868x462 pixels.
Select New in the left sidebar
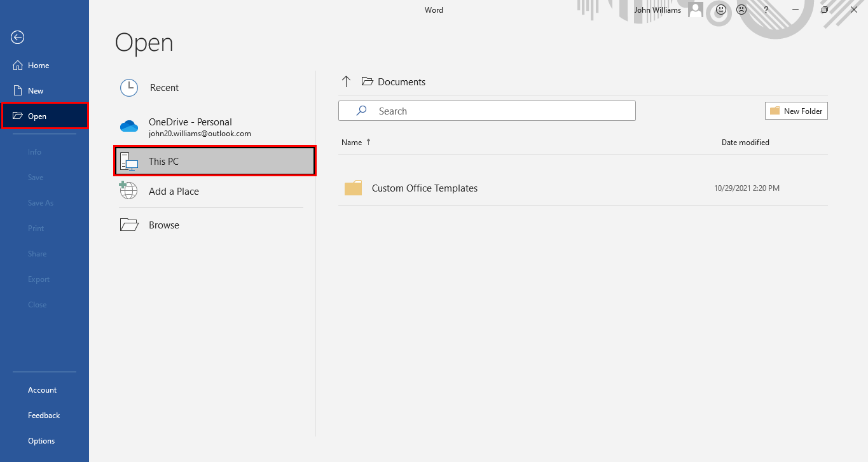pyautogui.click(x=45, y=91)
